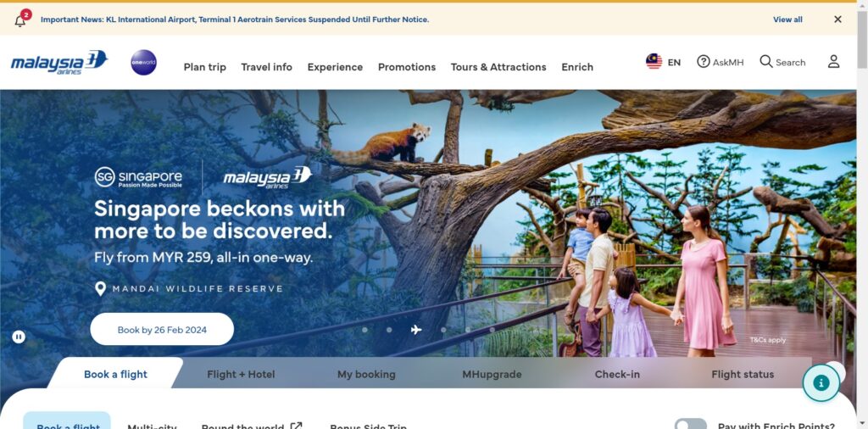This screenshot has width=868, height=429.
Task: Click the Malaysia Airlines logo
Action: tap(59, 63)
